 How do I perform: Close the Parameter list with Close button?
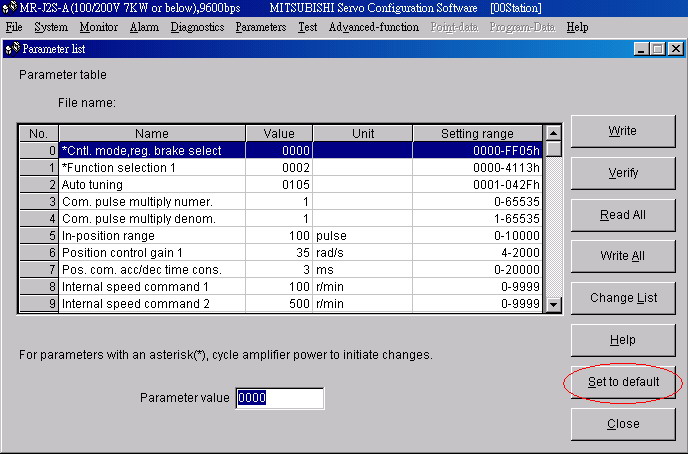[x=622, y=424]
